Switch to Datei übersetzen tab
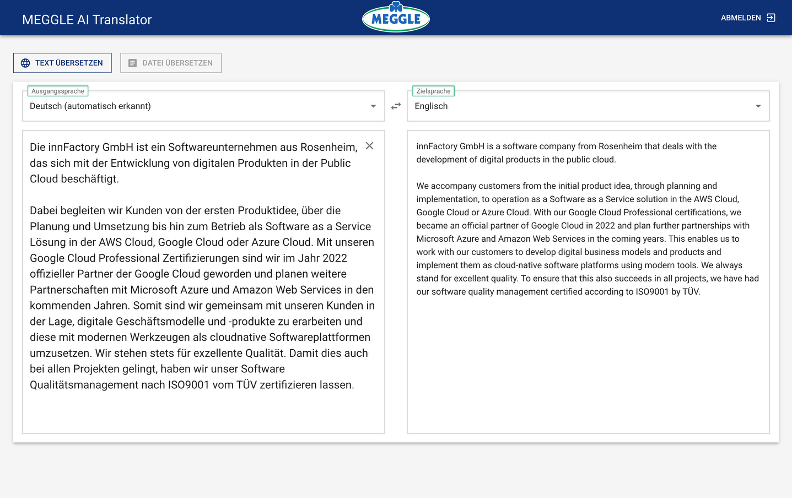 pyautogui.click(x=171, y=63)
